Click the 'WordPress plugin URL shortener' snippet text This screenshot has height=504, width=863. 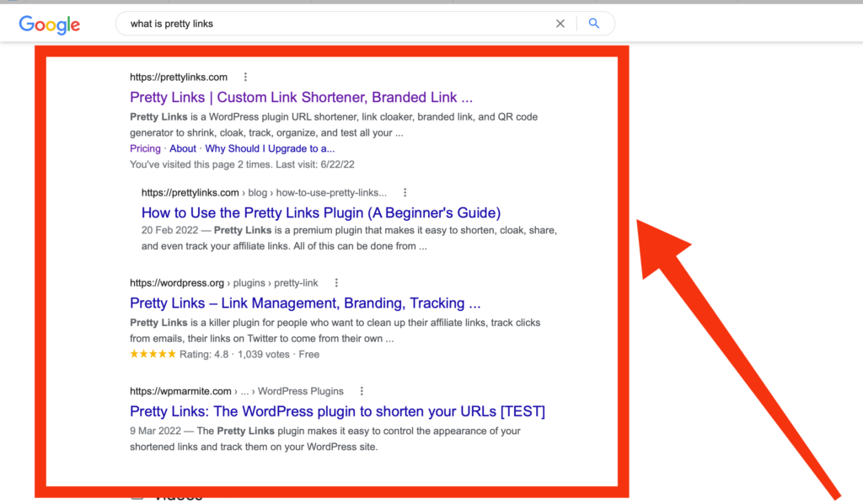click(334, 125)
